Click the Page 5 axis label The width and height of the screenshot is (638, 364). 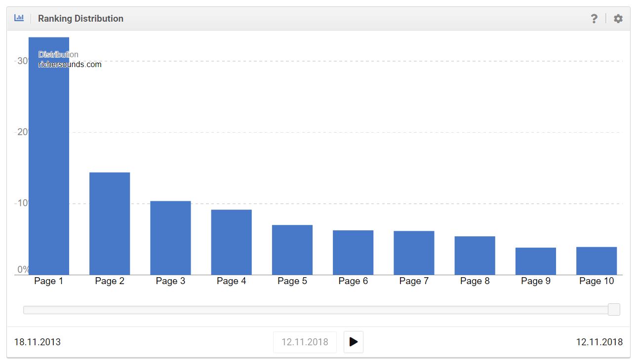pyautogui.click(x=292, y=281)
